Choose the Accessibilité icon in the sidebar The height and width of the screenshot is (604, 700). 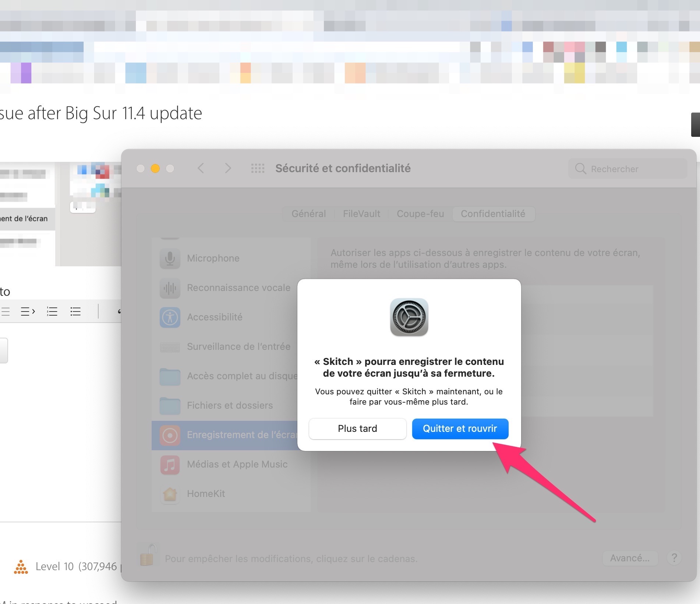(170, 317)
